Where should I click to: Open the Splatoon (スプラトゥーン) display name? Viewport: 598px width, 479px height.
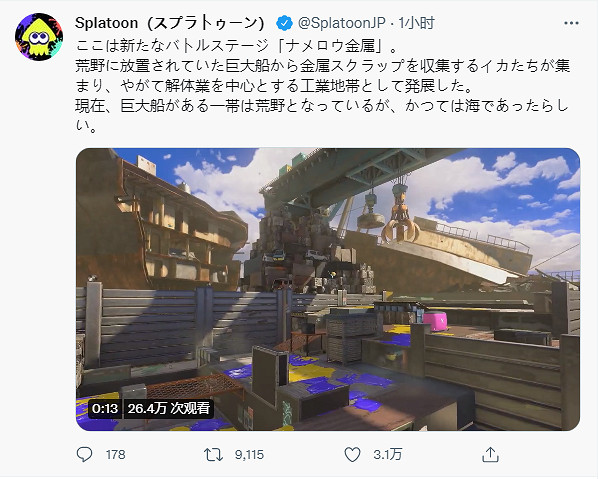(x=170, y=23)
